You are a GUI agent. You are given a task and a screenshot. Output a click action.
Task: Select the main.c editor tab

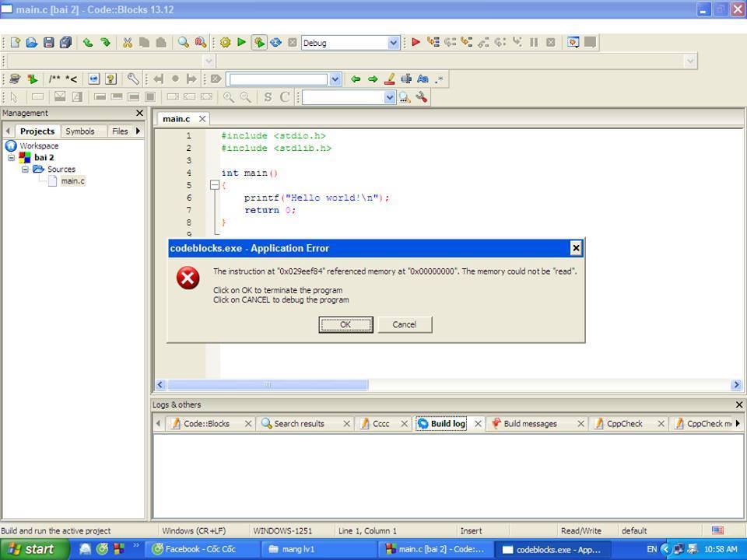177,118
